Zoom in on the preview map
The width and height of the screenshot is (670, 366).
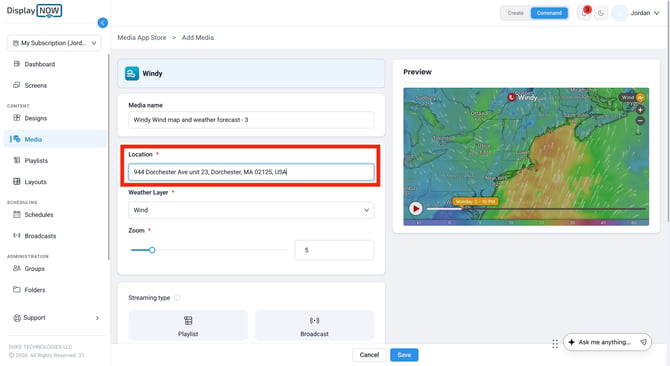pos(640,110)
